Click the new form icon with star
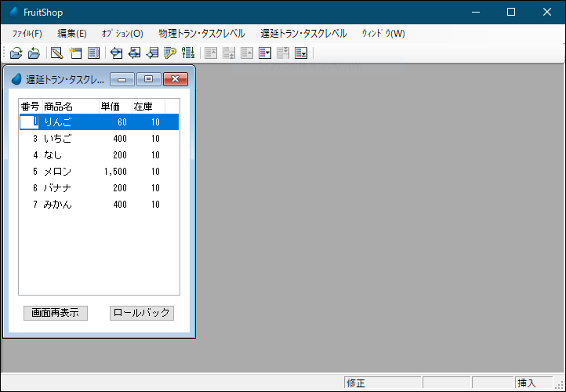Image resolution: width=566 pixels, height=392 pixels. tap(75, 53)
